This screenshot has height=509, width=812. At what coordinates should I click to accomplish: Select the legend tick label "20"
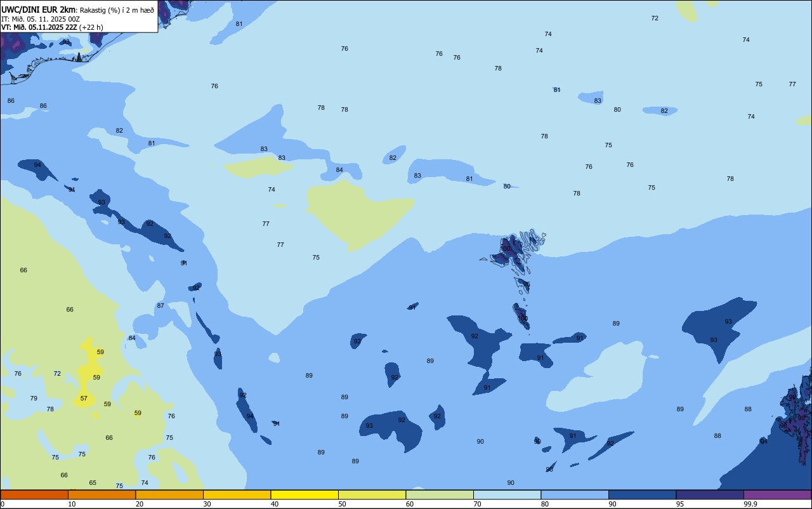(140, 504)
